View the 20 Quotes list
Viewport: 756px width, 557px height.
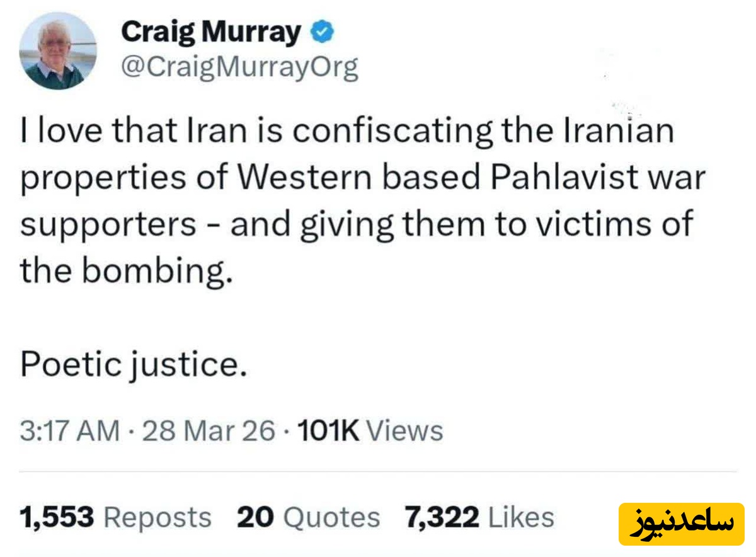coord(309,518)
